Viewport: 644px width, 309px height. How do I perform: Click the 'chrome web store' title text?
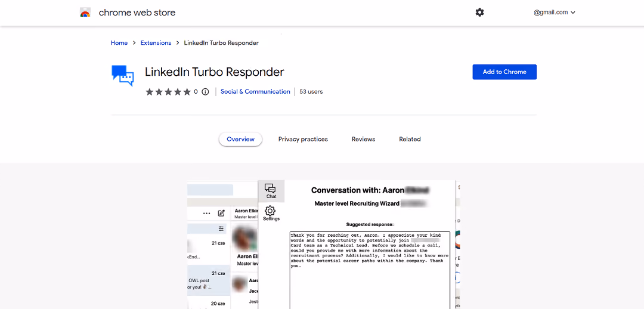137,13
